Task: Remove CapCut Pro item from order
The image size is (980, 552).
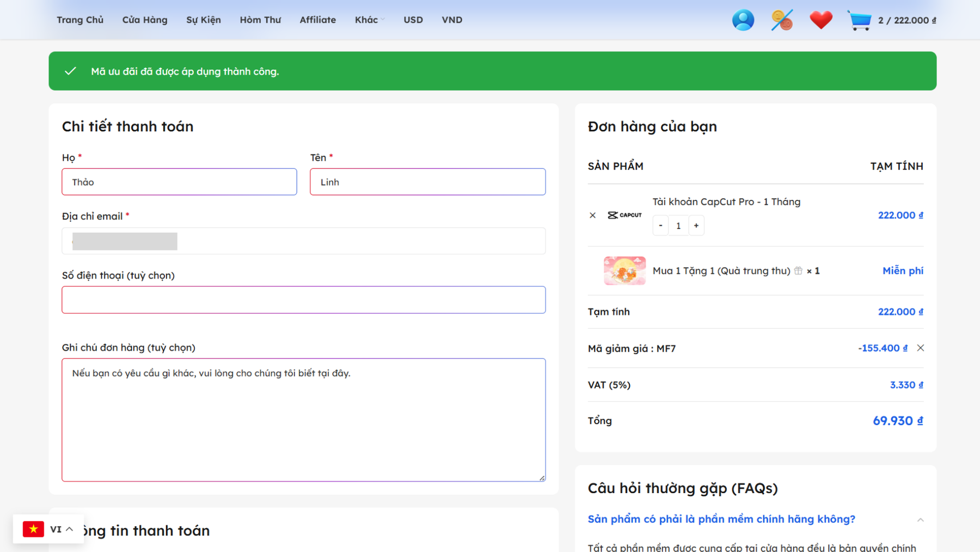Action: [x=592, y=215]
